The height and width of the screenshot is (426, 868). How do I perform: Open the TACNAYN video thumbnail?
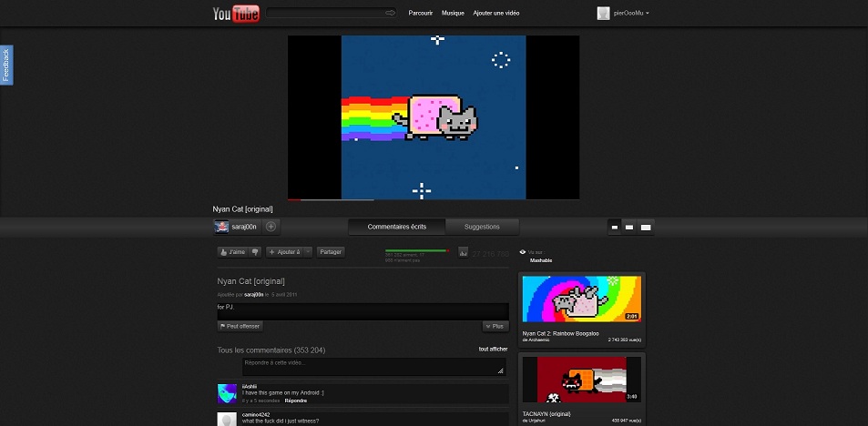[582, 380]
